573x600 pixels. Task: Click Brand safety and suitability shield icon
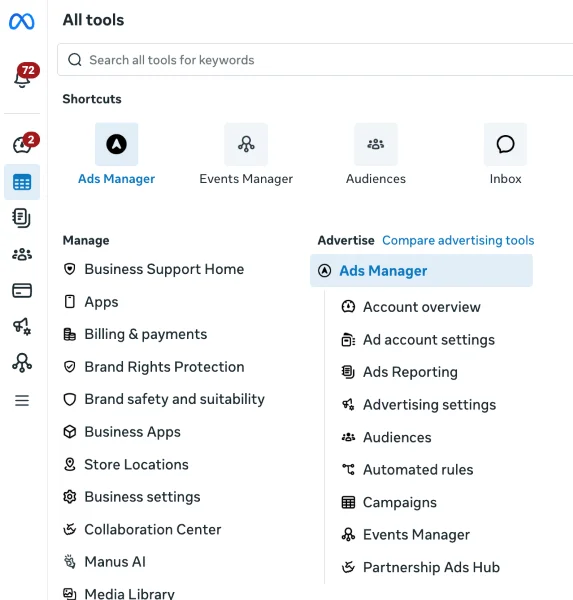pyautogui.click(x=69, y=399)
